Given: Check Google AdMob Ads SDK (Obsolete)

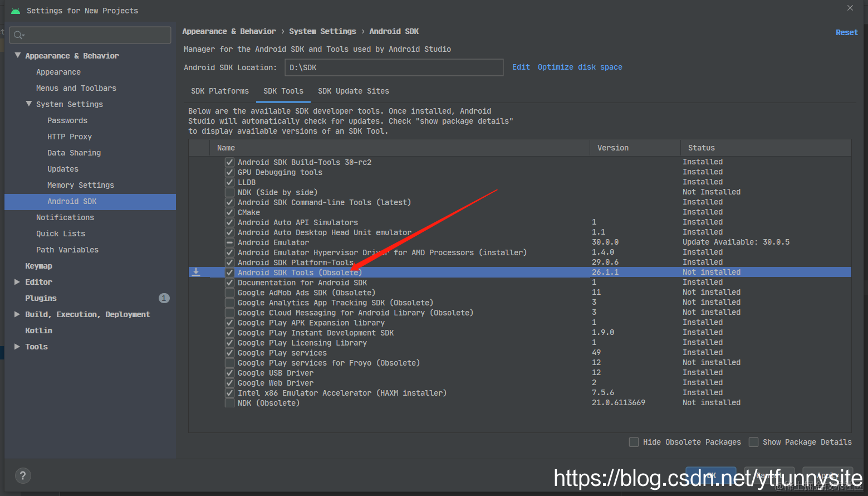Looking at the screenshot, I should [x=229, y=293].
